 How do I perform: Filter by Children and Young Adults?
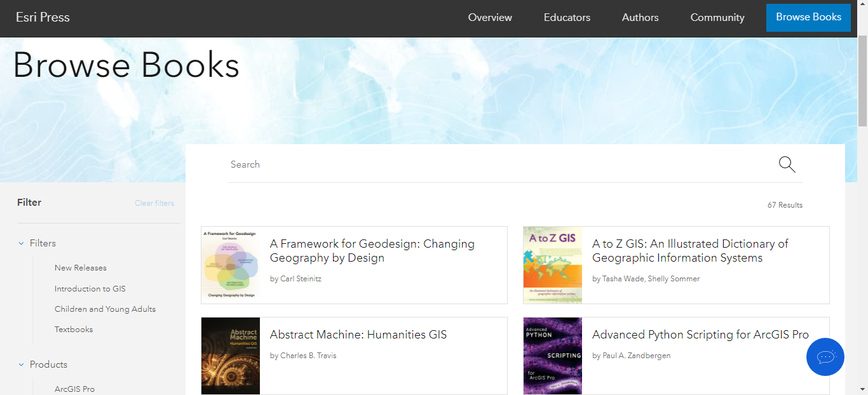coord(105,309)
